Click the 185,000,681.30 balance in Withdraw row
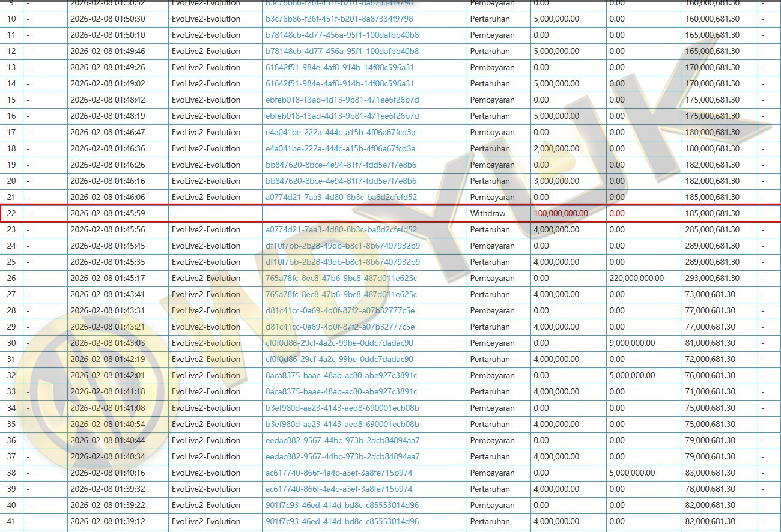This screenshot has width=781, height=532. coord(711,213)
